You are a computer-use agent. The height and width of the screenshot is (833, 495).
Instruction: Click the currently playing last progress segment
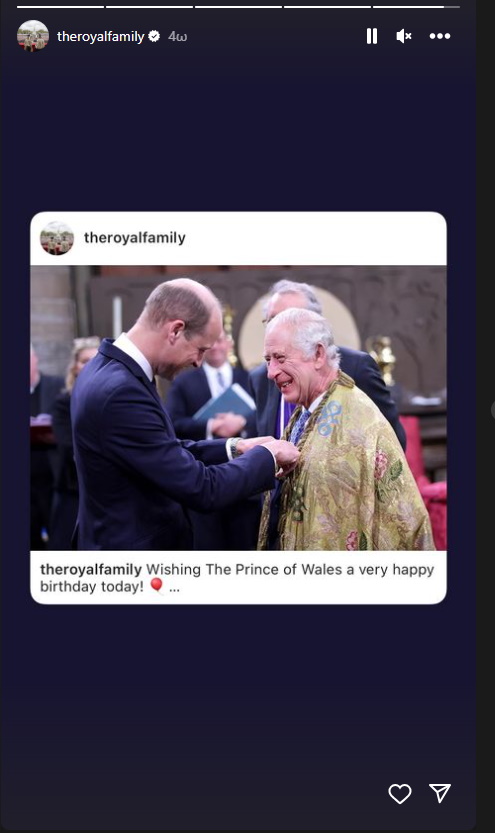(x=416, y=7)
